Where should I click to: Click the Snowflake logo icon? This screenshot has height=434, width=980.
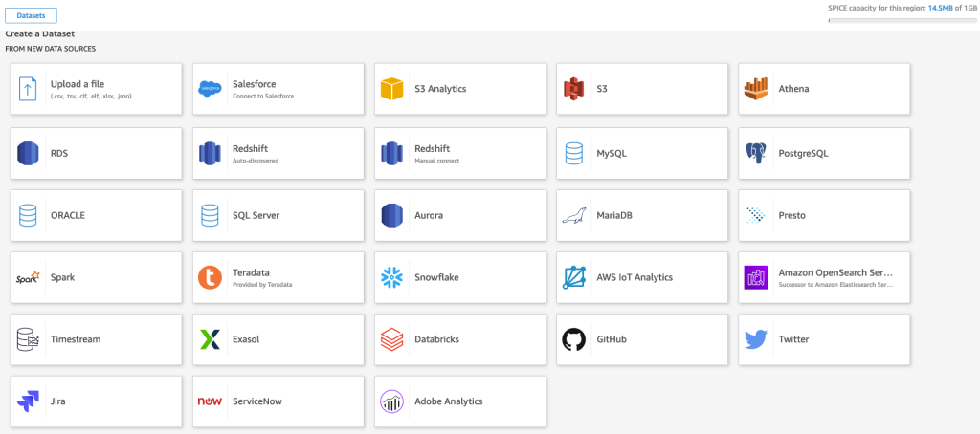391,277
